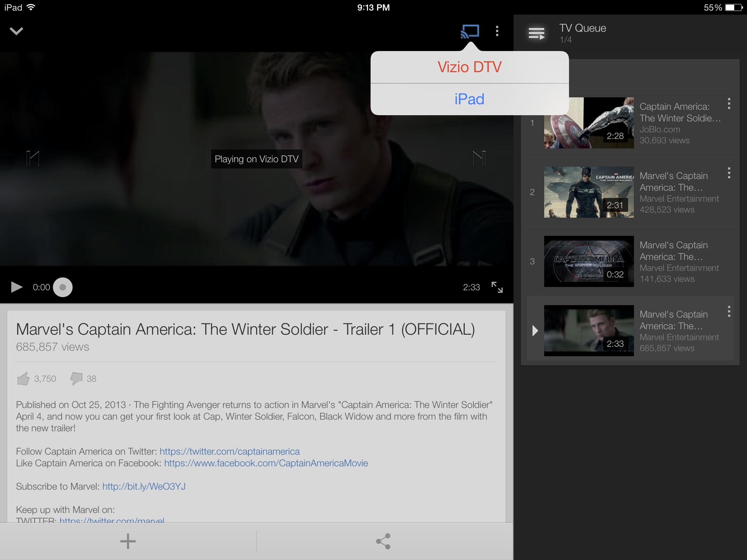This screenshot has width=747, height=560.
Task: Tap the Cast icon in the player header
Action: tap(470, 31)
